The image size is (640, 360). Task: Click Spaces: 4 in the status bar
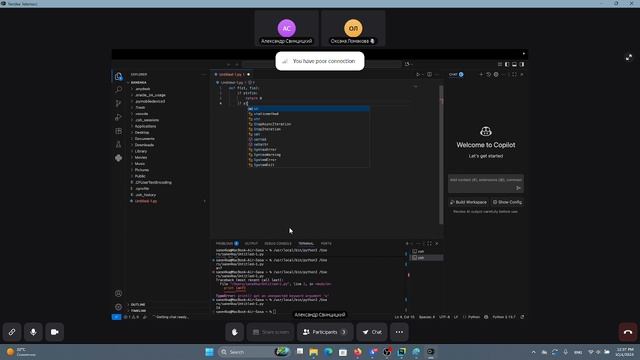click(427, 317)
